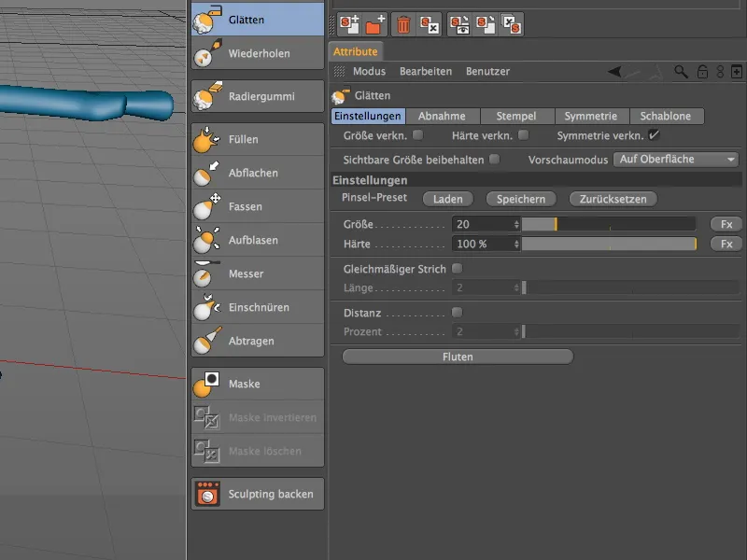747x560 pixels.
Task: Click the blue sculpted object in viewport
Action: 86,103
